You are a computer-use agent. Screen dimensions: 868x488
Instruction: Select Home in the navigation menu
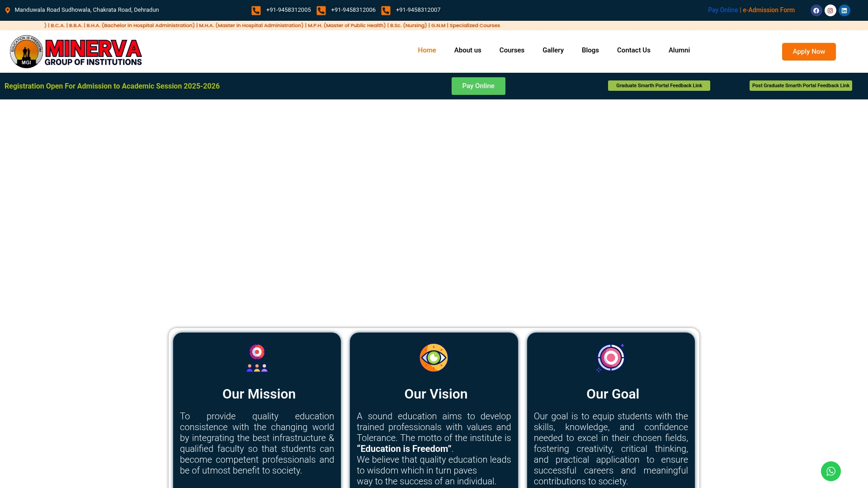426,50
